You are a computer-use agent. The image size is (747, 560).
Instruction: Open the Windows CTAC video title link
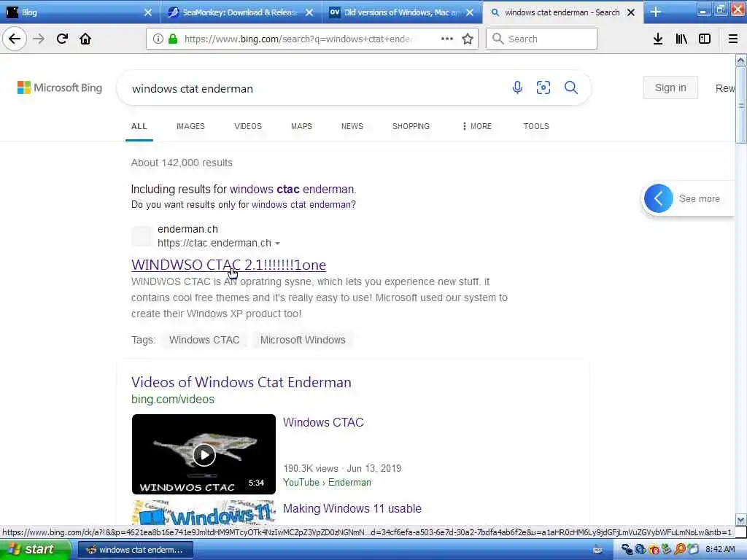(x=323, y=422)
